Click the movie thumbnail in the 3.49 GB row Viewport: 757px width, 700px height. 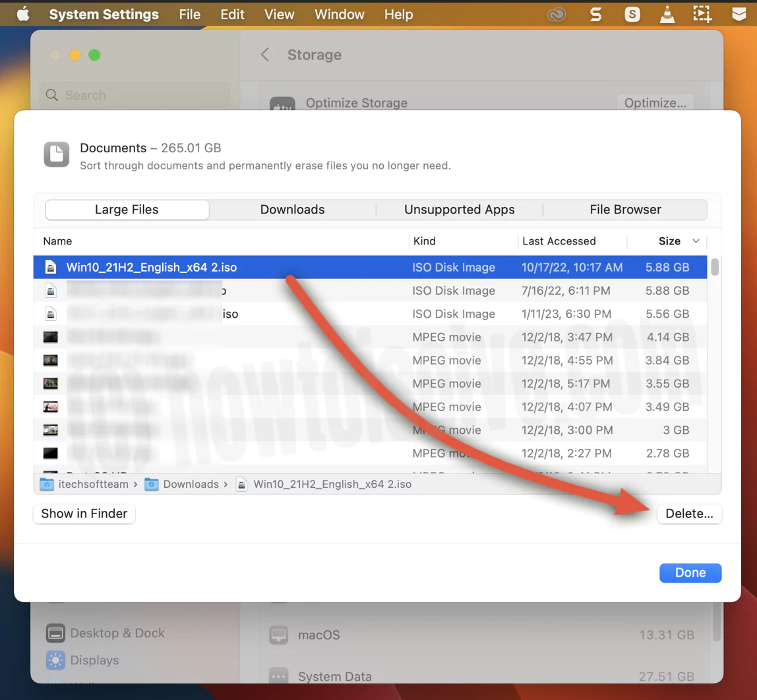click(x=51, y=407)
